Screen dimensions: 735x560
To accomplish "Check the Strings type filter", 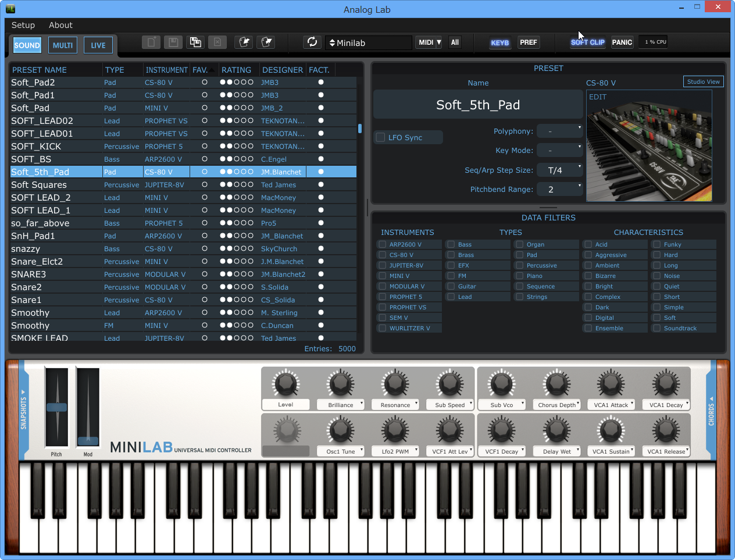I will pyautogui.click(x=520, y=297).
